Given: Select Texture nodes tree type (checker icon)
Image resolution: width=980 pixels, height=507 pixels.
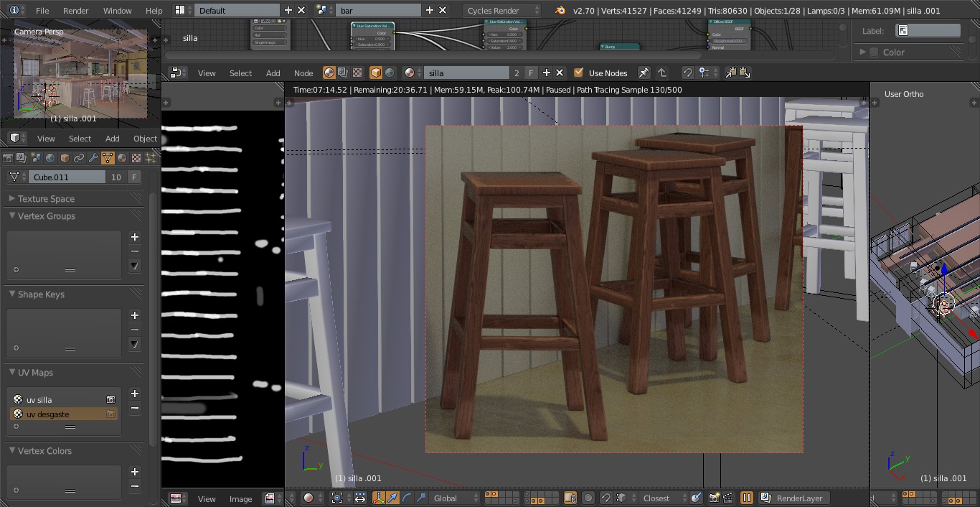Looking at the screenshot, I should pyautogui.click(x=357, y=73).
